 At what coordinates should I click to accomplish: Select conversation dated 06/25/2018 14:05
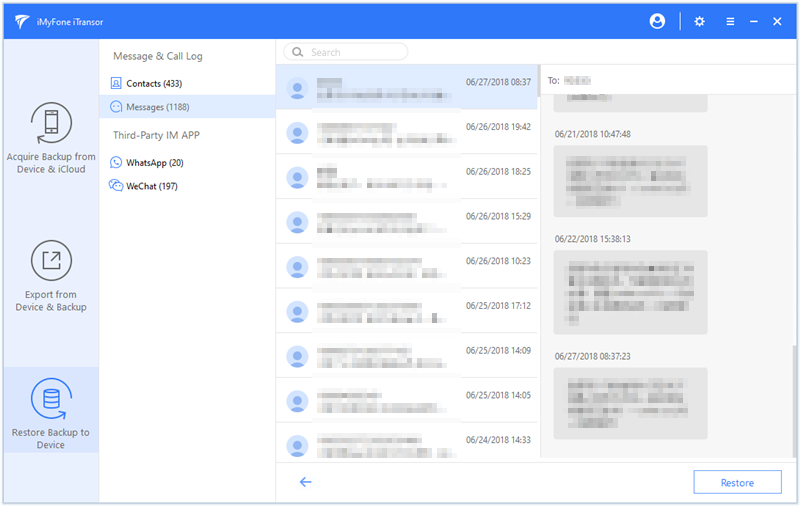pos(407,400)
